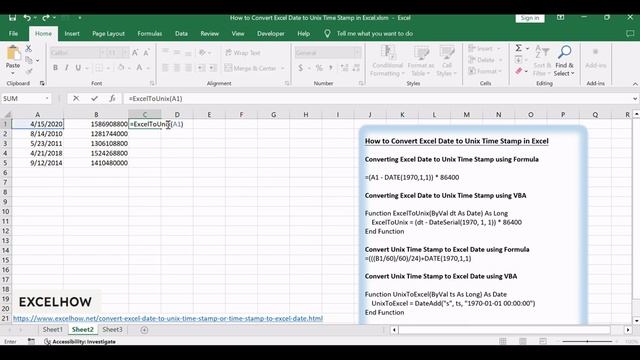Switch to the Page Layout tab
Screen dimensions: 640x360
tap(108, 33)
